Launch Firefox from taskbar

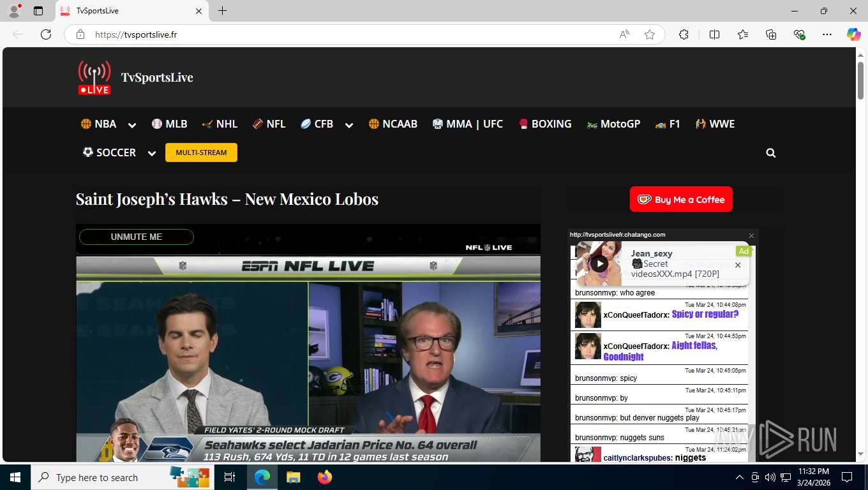325,477
